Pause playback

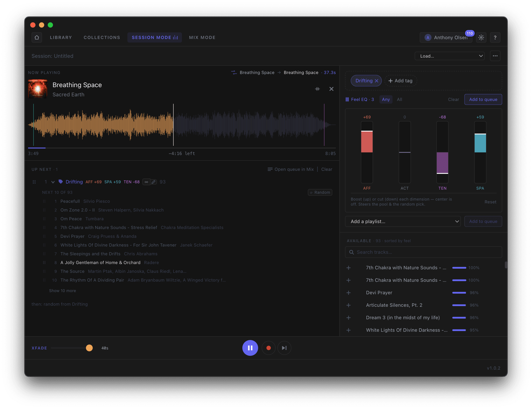click(250, 348)
